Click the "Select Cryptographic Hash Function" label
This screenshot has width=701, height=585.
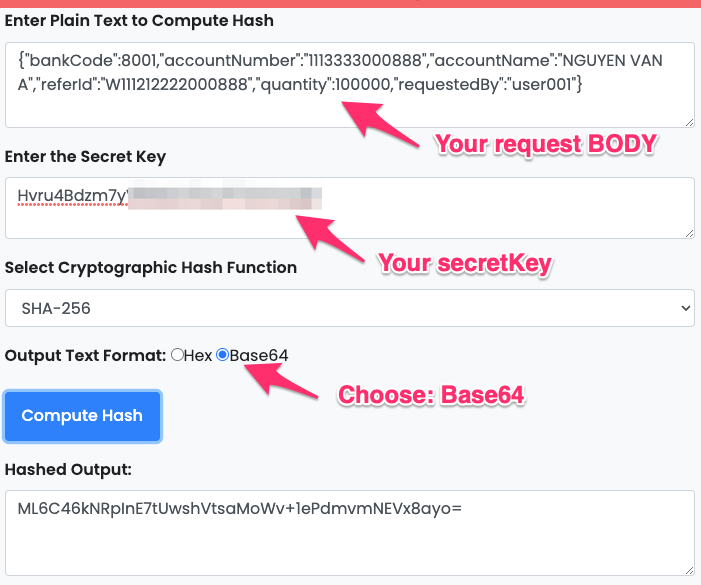tap(151, 267)
